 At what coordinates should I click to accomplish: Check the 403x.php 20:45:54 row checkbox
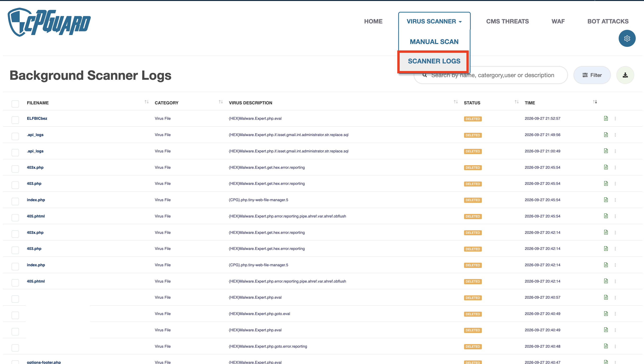click(x=15, y=169)
